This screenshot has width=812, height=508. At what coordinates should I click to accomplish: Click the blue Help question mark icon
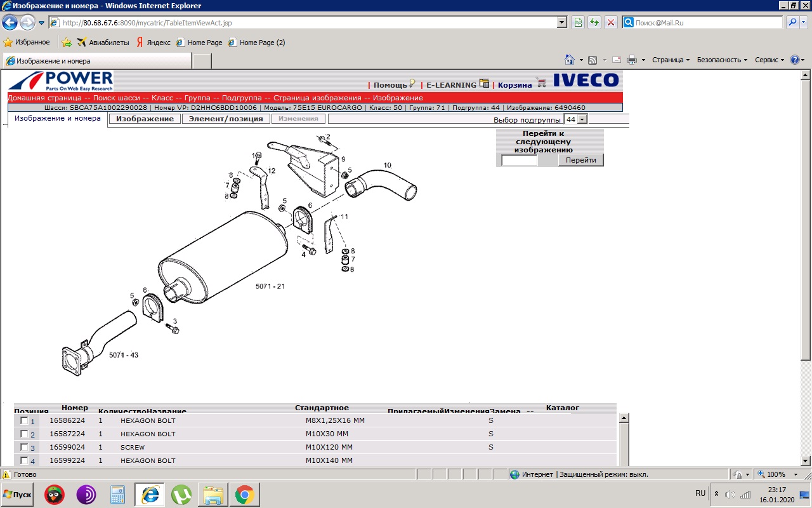[794, 60]
